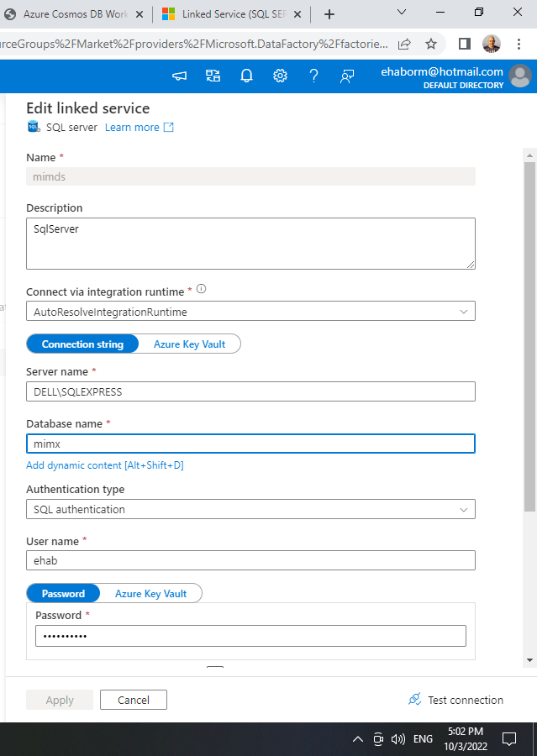Click the Database name field with mimx

coord(250,444)
